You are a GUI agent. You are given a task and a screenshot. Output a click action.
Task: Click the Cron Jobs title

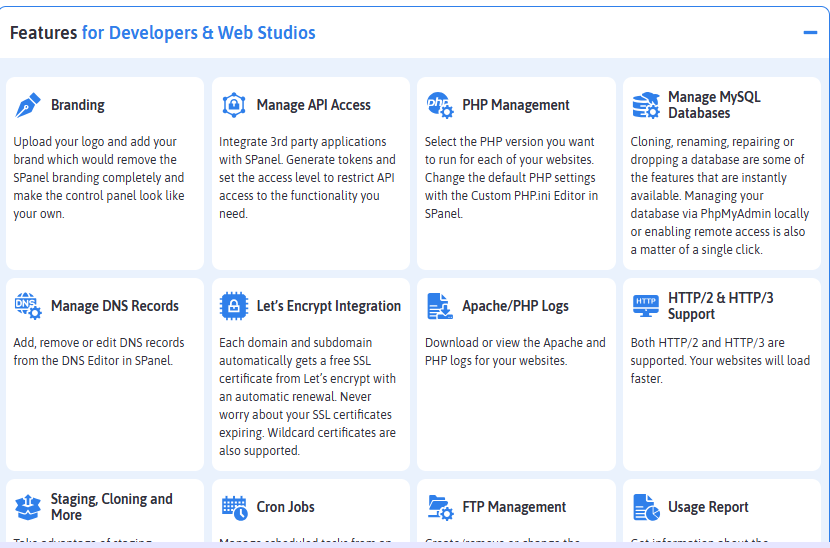(285, 507)
